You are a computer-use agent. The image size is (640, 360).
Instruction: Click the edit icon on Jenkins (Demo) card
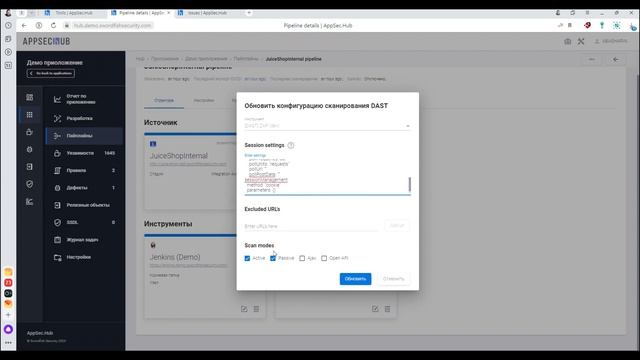click(244, 309)
